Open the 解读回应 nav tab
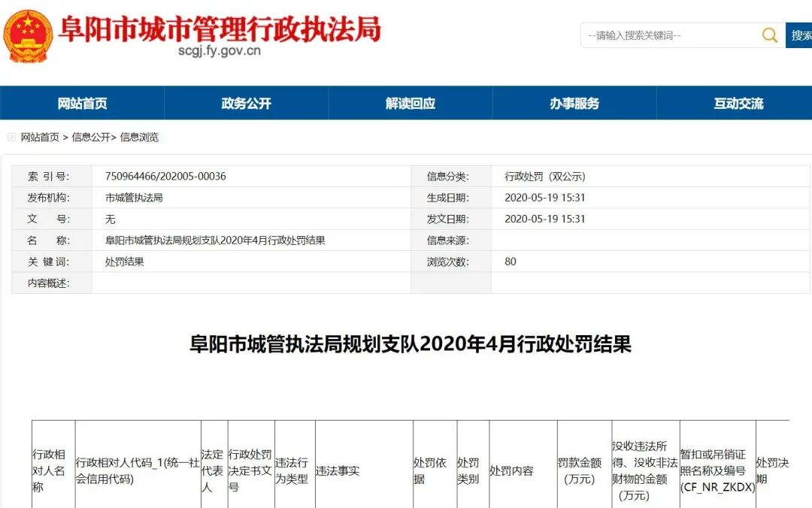812x508 pixels. click(x=411, y=103)
